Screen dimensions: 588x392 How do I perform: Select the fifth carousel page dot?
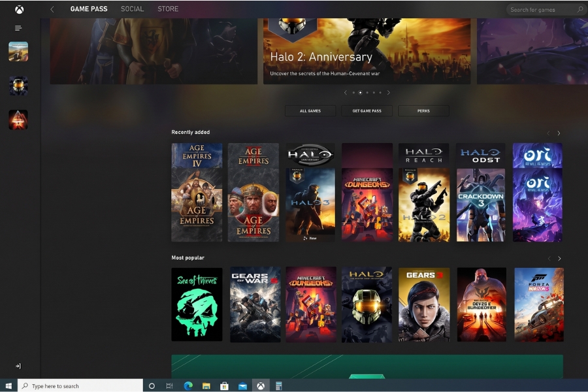tap(380, 93)
